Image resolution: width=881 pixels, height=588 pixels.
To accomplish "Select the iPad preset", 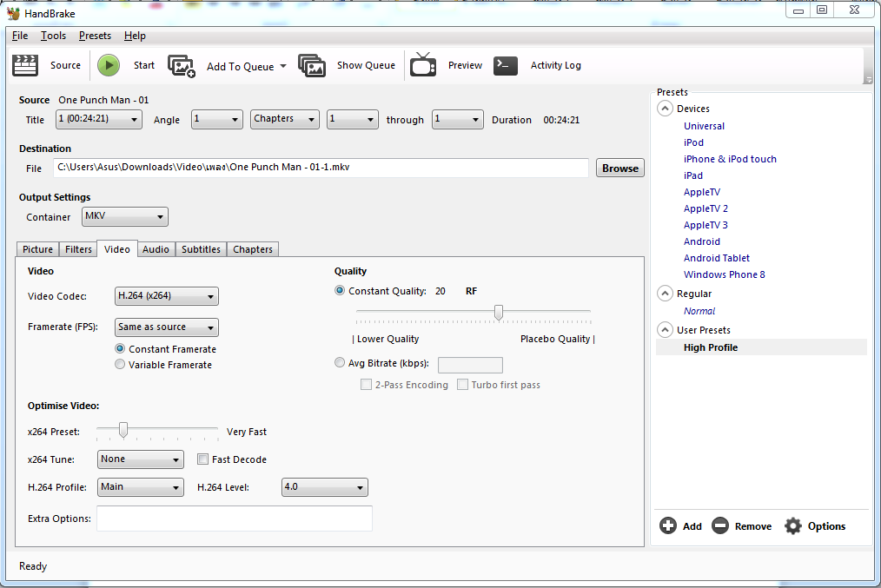I will [x=692, y=175].
